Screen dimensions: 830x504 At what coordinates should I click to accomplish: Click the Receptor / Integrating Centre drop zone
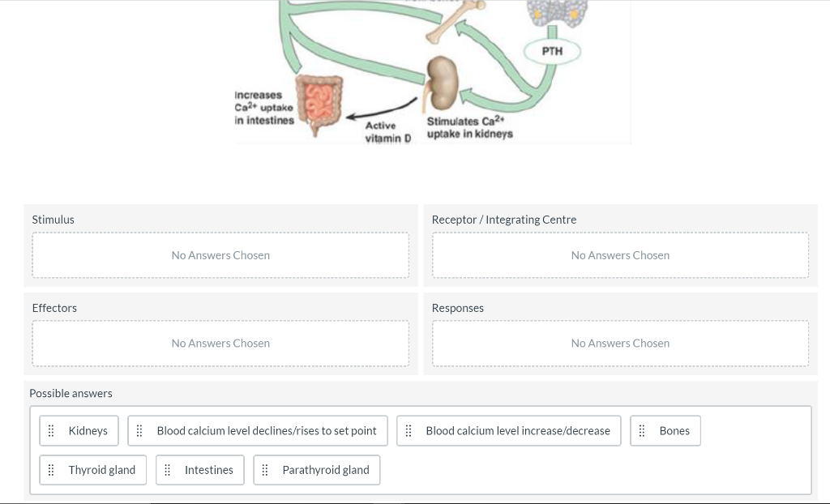pyautogui.click(x=620, y=254)
